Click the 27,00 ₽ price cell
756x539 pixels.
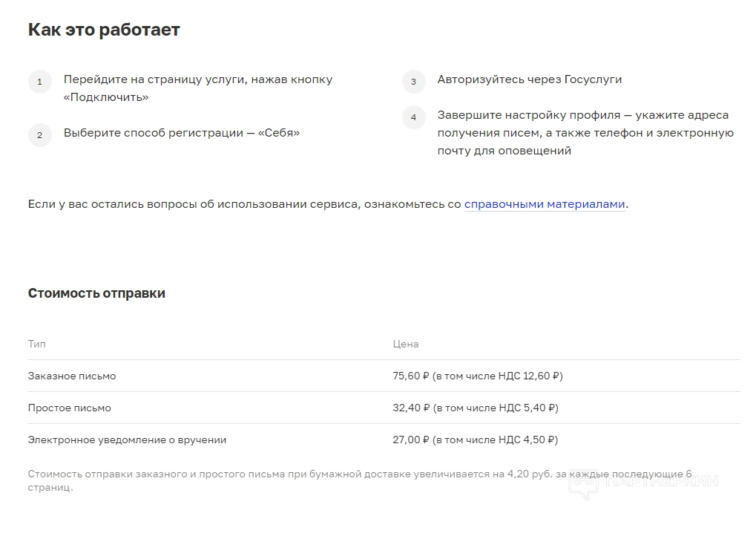tap(475, 440)
